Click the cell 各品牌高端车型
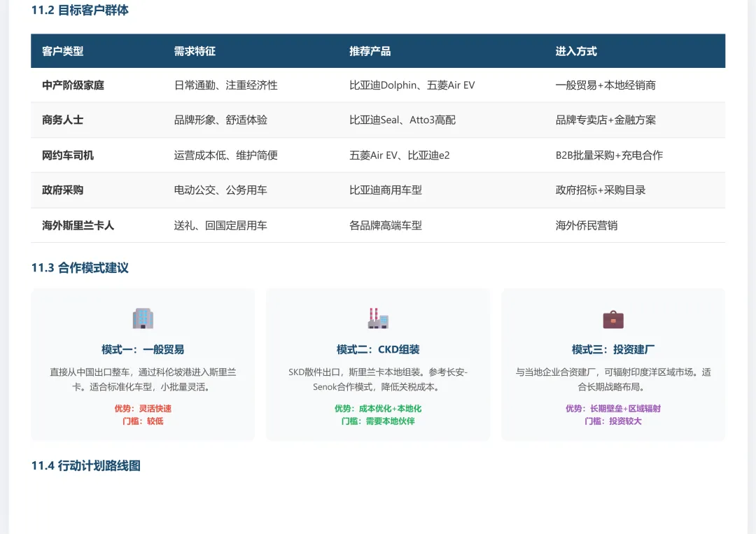Screen dimensions: 756x534 coord(386,225)
